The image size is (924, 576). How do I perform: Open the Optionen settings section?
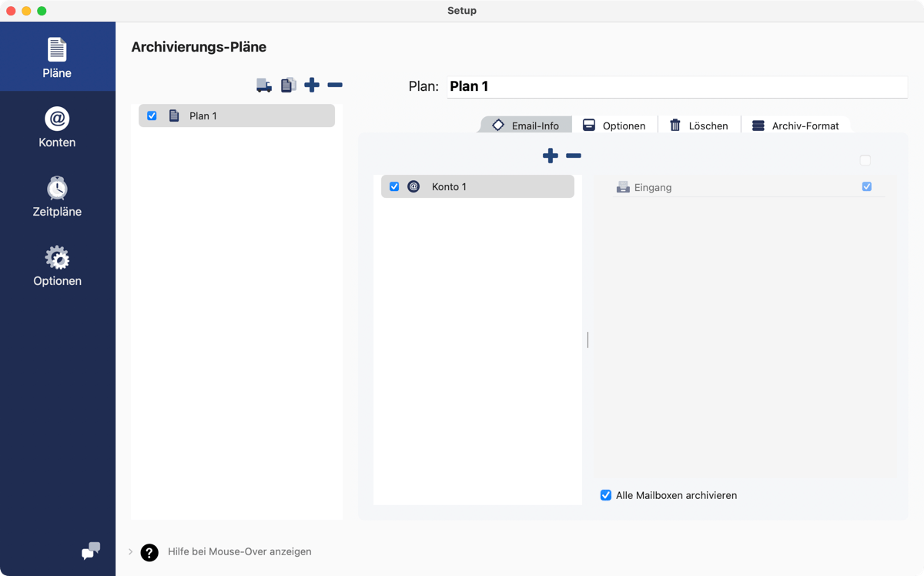57,266
